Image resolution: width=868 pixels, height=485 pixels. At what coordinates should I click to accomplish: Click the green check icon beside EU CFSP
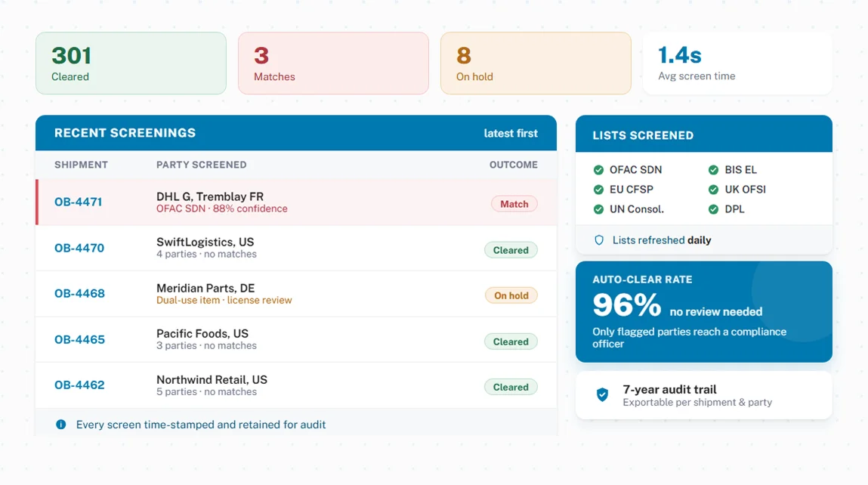pos(598,190)
